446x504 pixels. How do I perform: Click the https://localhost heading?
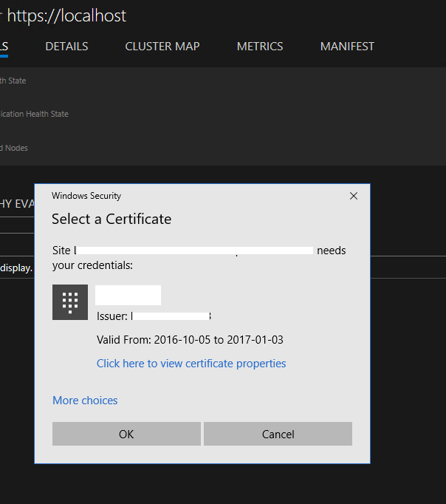66,16
